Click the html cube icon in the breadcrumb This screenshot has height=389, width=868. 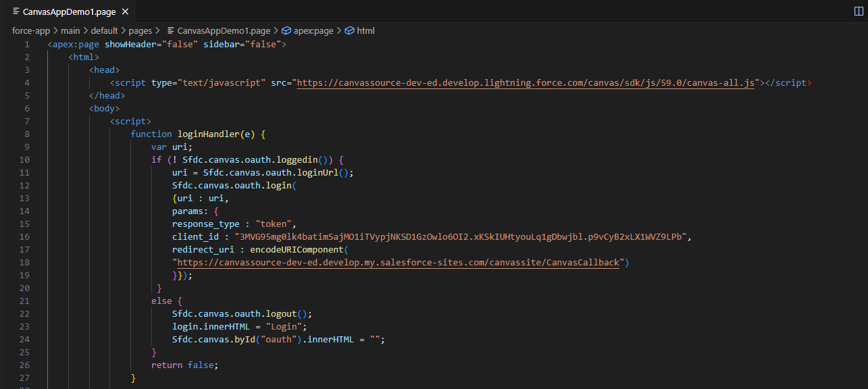(x=349, y=30)
